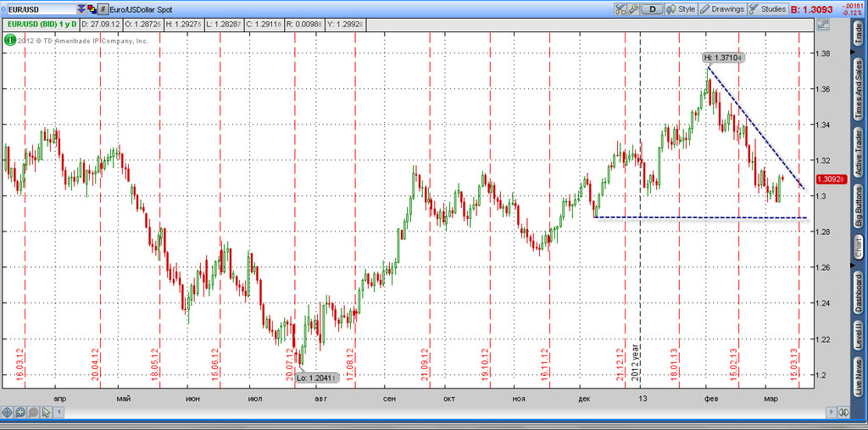Click the scroll-left arrow near pointer tool
The width and height of the screenshot is (868, 430).
point(59,412)
